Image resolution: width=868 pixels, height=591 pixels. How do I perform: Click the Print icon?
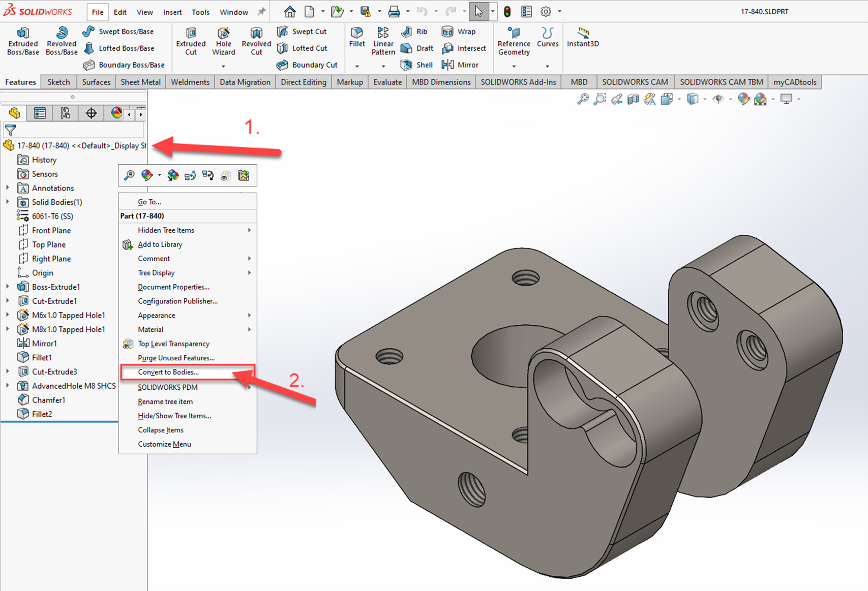click(x=394, y=11)
